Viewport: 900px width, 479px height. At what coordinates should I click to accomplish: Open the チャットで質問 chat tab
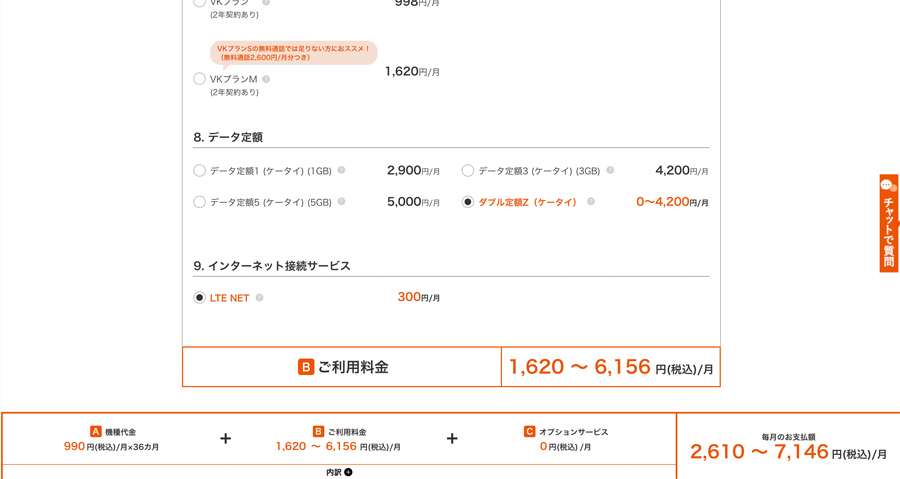coord(889,223)
